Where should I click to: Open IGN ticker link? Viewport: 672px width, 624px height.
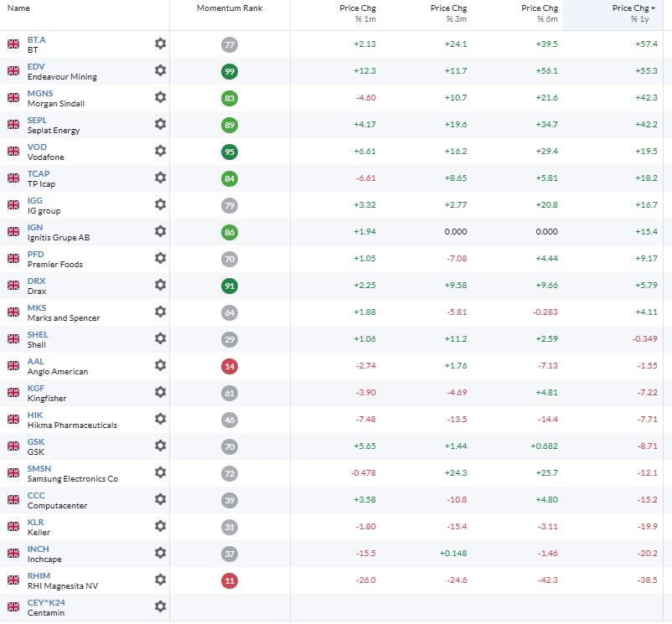tap(35, 228)
